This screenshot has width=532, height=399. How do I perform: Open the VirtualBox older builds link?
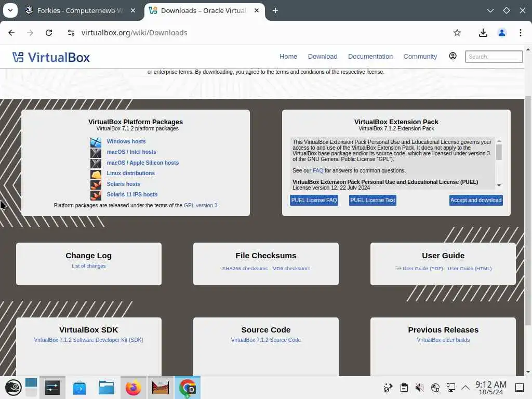(x=443, y=340)
